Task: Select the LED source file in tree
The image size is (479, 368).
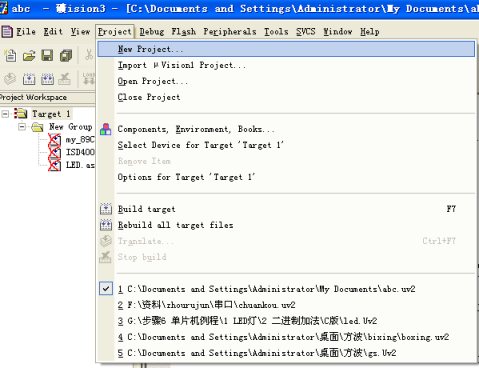Action: coord(80,165)
